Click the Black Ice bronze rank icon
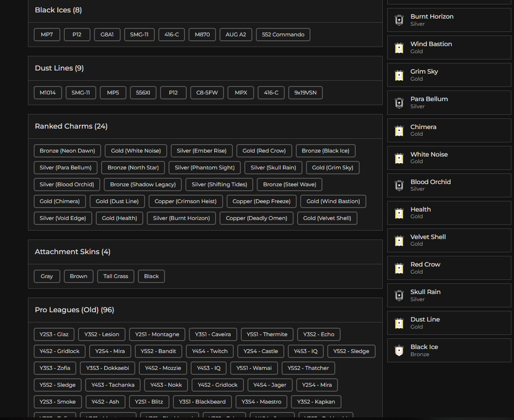 tap(399, 351)
